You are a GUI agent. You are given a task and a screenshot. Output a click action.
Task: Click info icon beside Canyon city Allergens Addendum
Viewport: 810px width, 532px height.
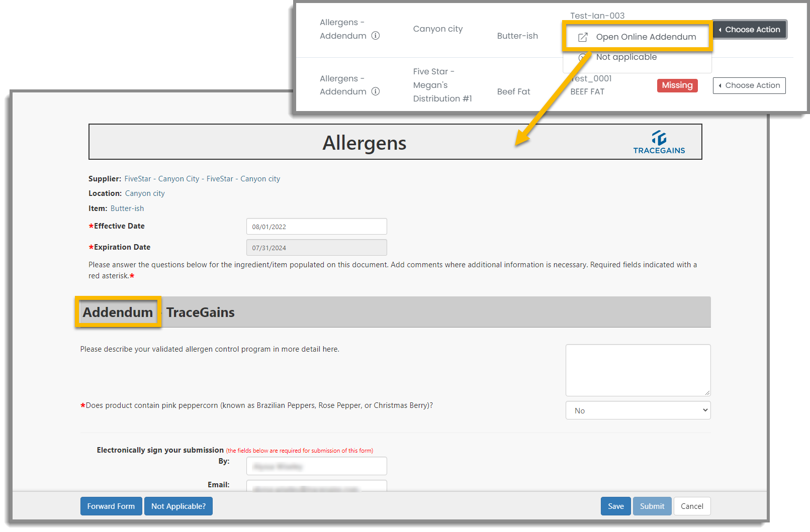376,36
